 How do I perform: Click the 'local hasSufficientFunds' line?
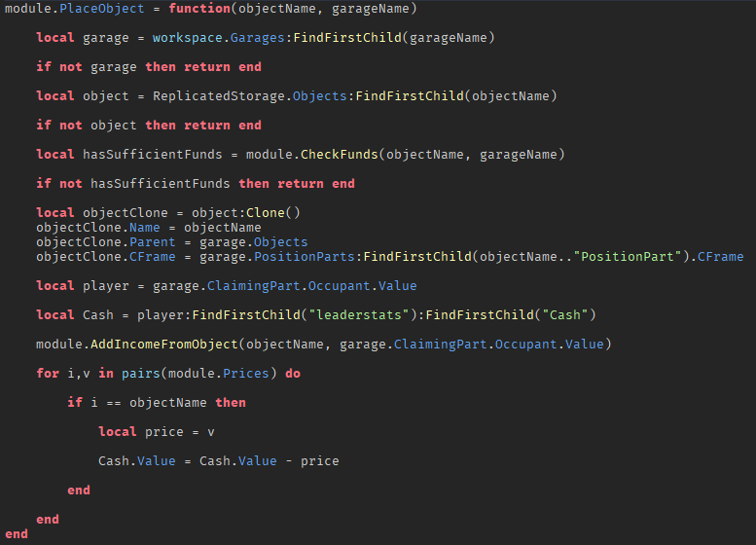coord(301,155)
